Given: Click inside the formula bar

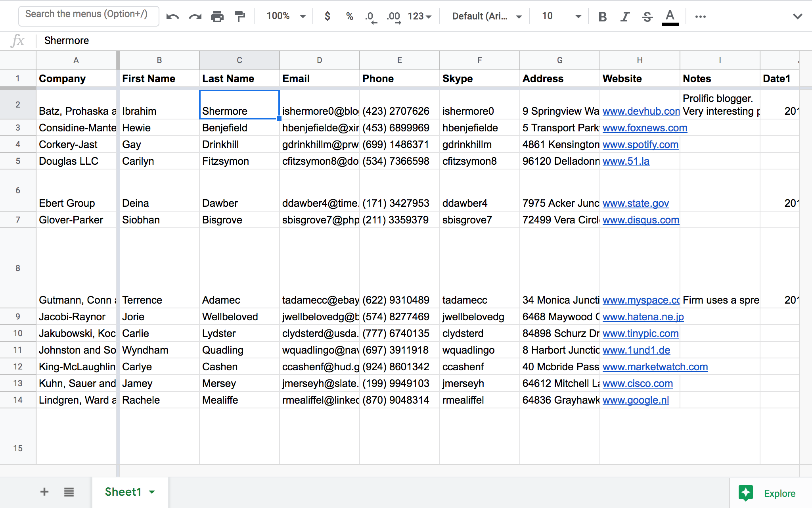Looking at the screenshot, I should tap(238, 40).
